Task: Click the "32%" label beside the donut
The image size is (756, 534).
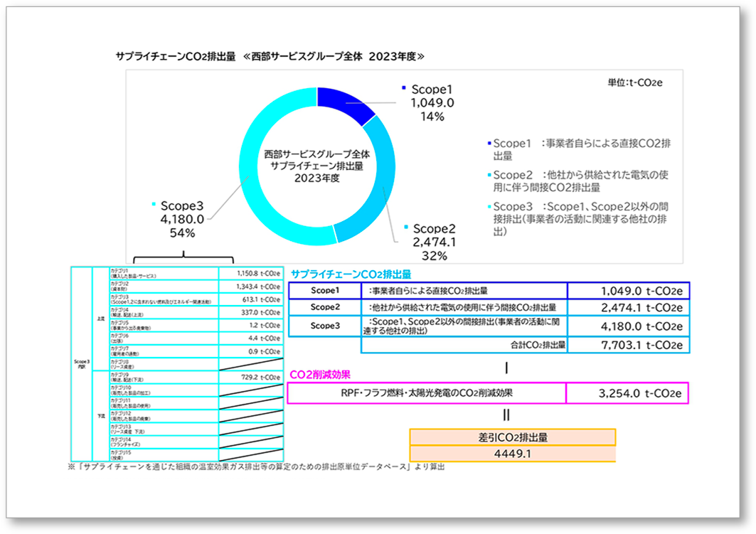Action: pyautogui.click(x=434, y=256)
